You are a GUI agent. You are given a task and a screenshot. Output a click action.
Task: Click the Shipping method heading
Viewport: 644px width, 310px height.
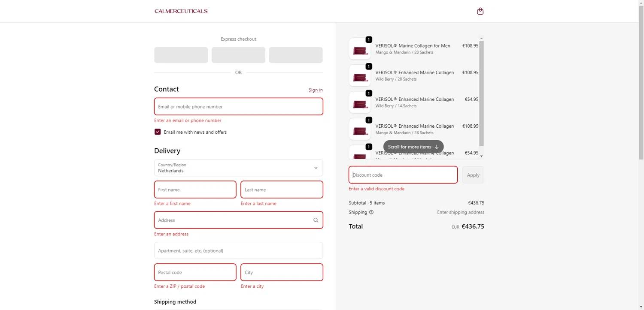[175, 302]
